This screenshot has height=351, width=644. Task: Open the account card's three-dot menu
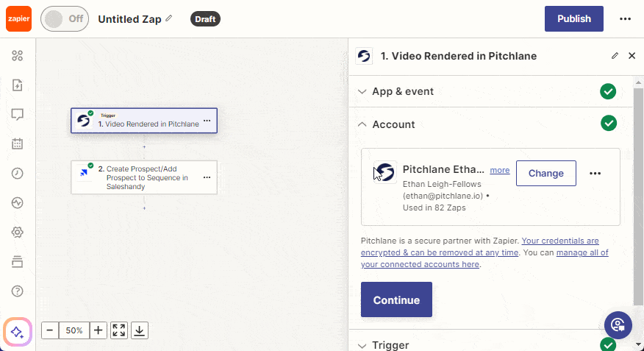pyautogui.click(x=595, y=174)
